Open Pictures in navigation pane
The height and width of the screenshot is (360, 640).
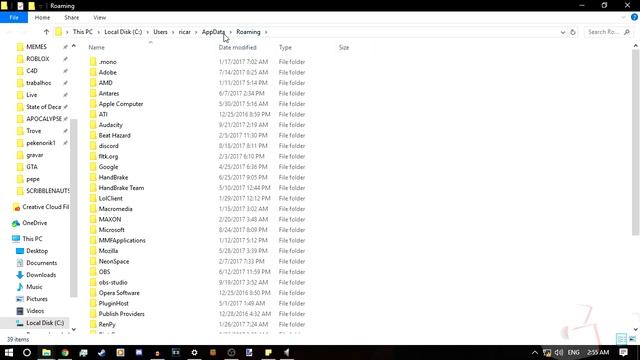pos(37,299)
